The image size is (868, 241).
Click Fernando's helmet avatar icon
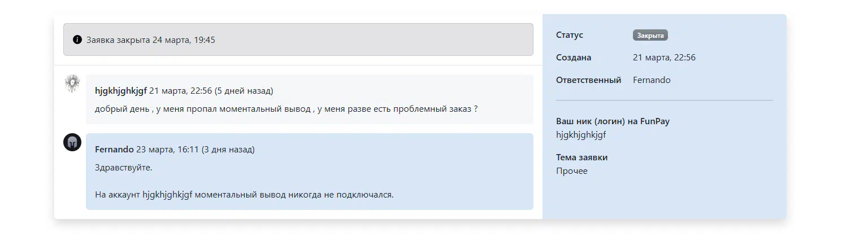click(x=72, y=142)
